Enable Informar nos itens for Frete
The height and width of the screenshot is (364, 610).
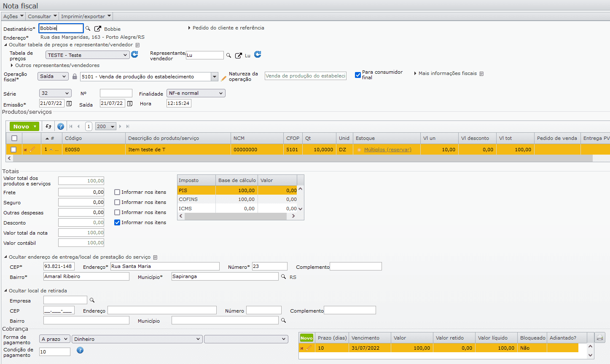click(x=117, y=192)
